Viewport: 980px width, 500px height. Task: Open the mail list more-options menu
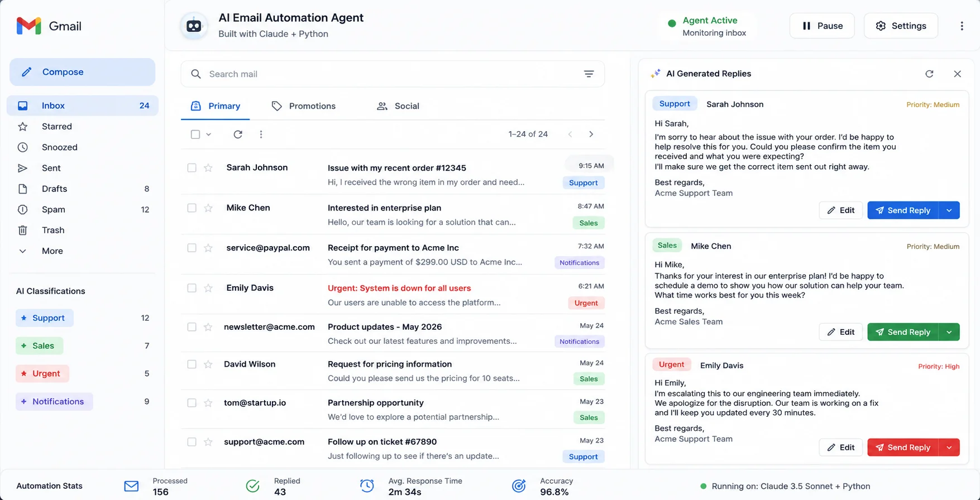click(261, 134)
